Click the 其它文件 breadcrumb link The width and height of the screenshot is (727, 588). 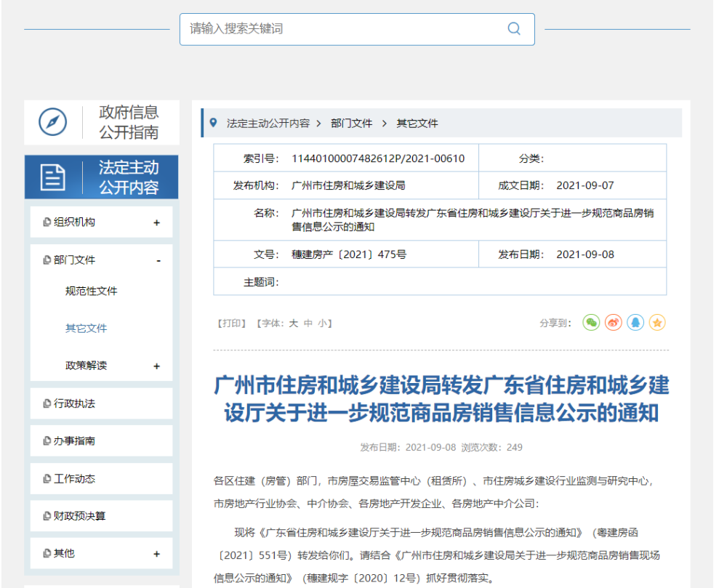pyautogui.click(x=417, y=124)
